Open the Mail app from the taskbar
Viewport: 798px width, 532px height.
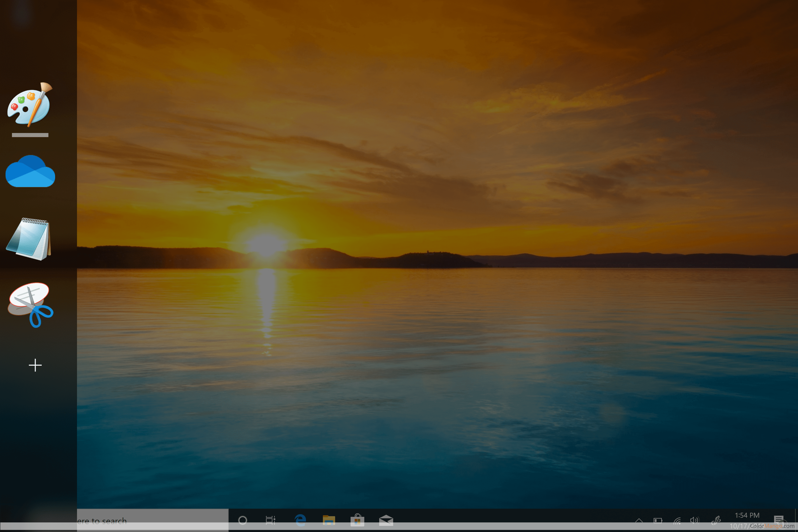(x=386, y=520)
